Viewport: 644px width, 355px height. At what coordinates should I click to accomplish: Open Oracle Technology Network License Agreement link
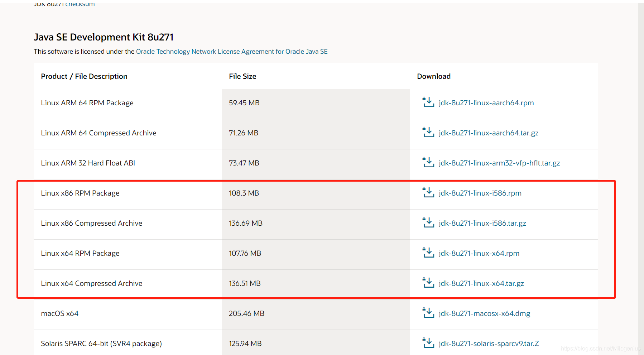(232, 52)
